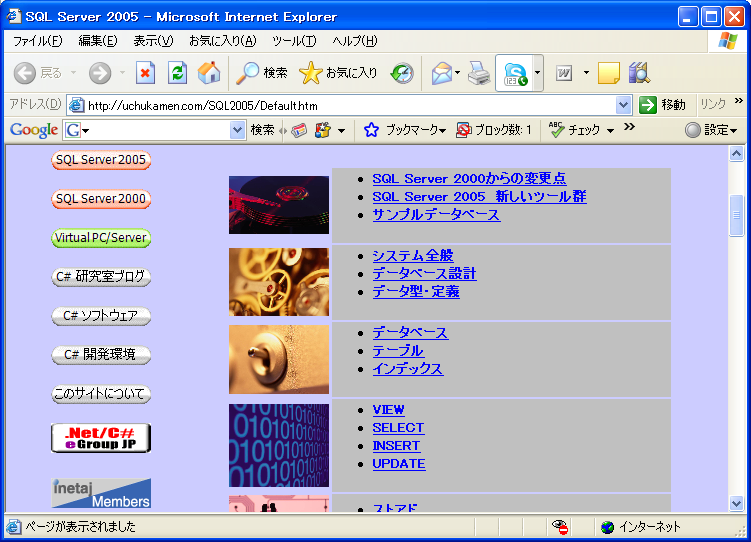Open the Edit button dropdown arrow
The image size is (751, 542).
click(x=586, y=73)
